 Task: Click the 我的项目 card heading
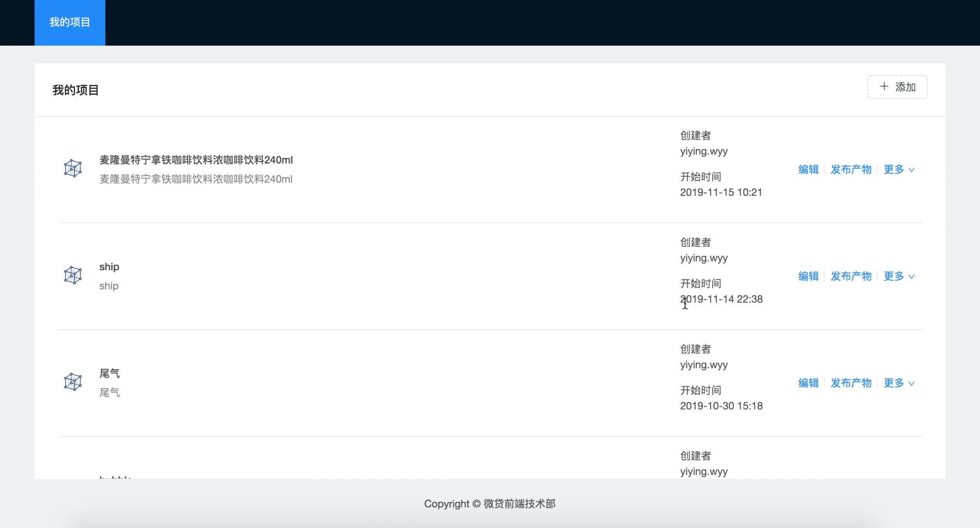coord(76,90)
